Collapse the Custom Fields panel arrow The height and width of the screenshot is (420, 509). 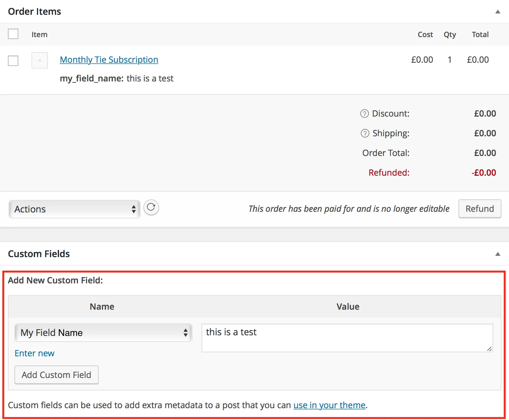tap(498, 254)
